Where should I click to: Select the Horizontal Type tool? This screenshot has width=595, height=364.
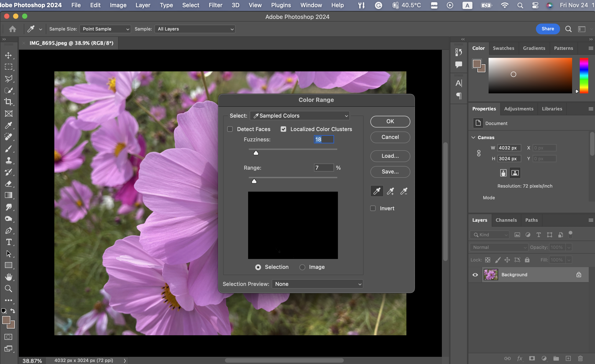(9, 242)
